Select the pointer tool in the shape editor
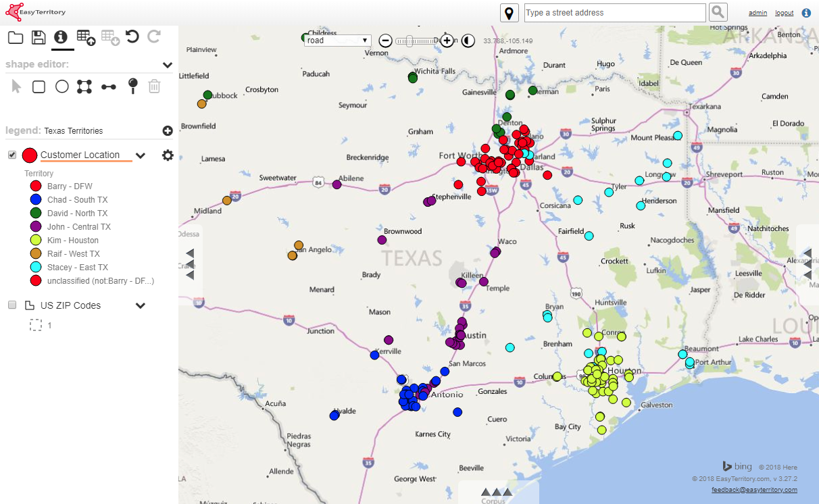Screen dimensions: 819x504 17,86
